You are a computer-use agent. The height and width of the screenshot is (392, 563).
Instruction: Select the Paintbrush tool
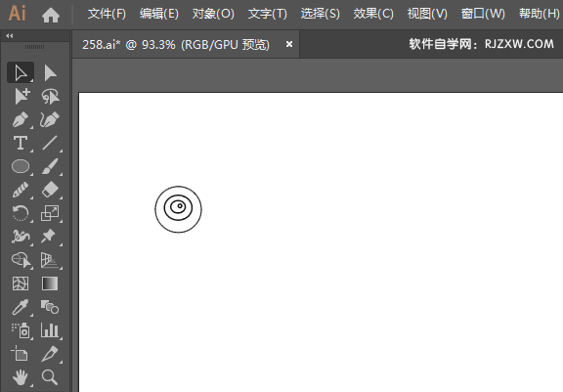click(50, 166)
